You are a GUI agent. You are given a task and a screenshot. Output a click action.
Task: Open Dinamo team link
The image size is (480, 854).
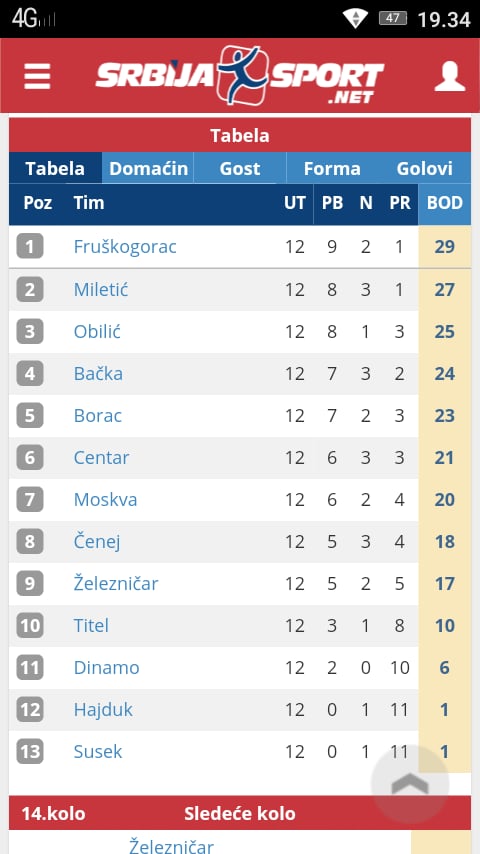click(106, 668)
